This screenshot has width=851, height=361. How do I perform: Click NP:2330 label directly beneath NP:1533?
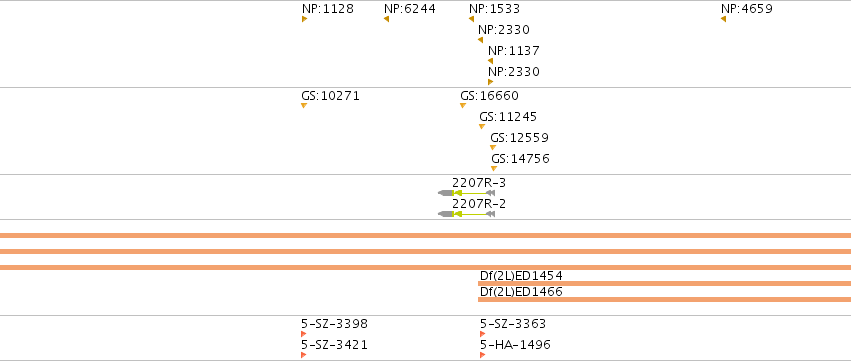pyautogui.click(x=504, y=30)
